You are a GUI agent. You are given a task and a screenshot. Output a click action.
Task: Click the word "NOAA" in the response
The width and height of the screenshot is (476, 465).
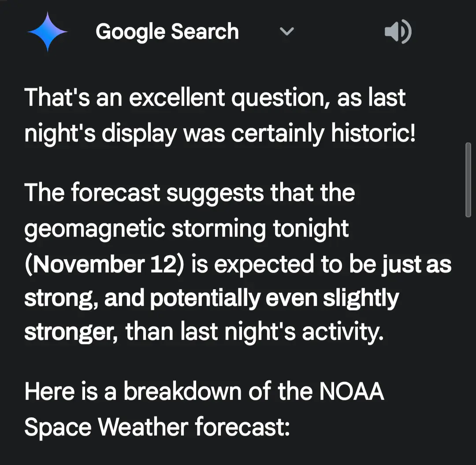coord(351,391)
